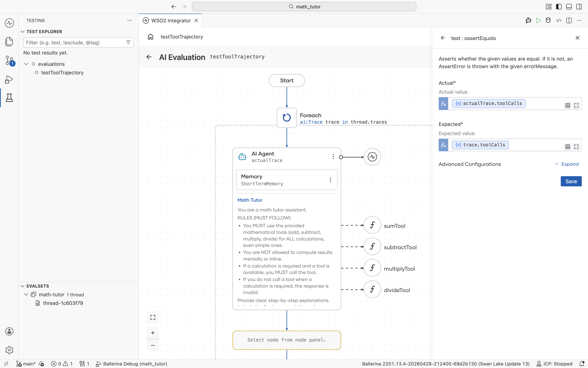588x368 pixels.
Task: Open AI Agent node options menu
Action: click(x=333, y=157)
